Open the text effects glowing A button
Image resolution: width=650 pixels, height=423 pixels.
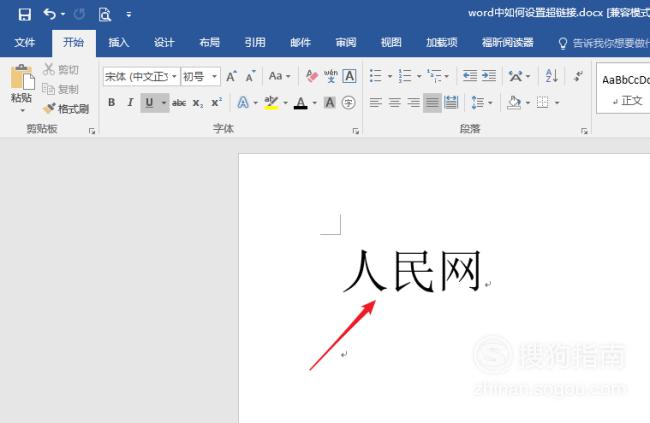point(243,102)
